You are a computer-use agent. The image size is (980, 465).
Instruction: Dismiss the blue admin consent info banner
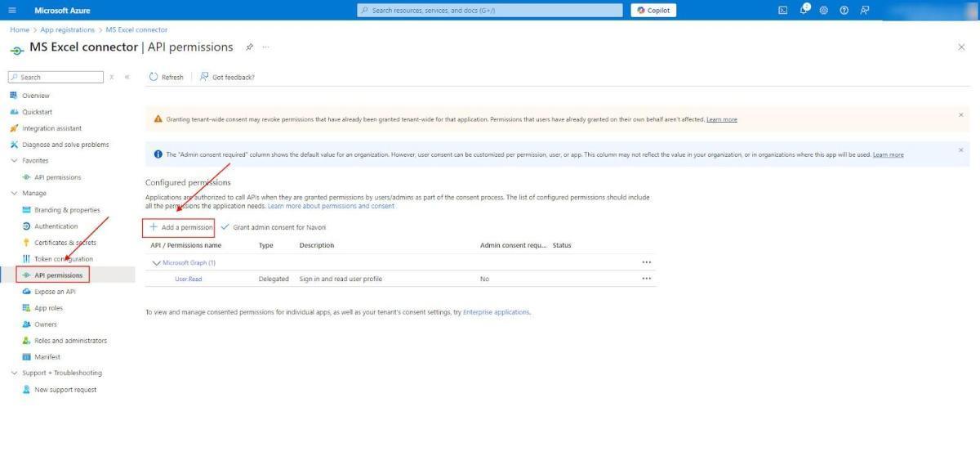960,150
